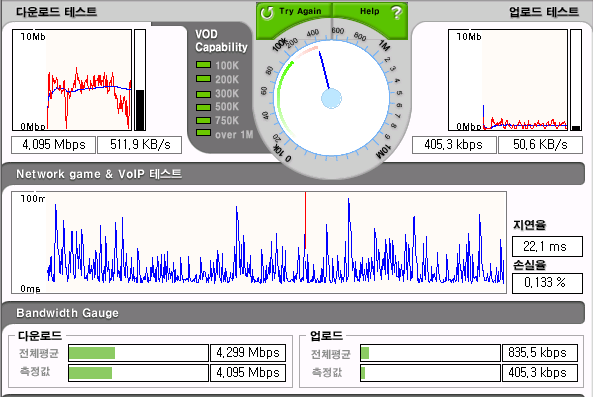Click the 500K VOD capability indicator
This screenshot has width=593, height=397.
203,107
